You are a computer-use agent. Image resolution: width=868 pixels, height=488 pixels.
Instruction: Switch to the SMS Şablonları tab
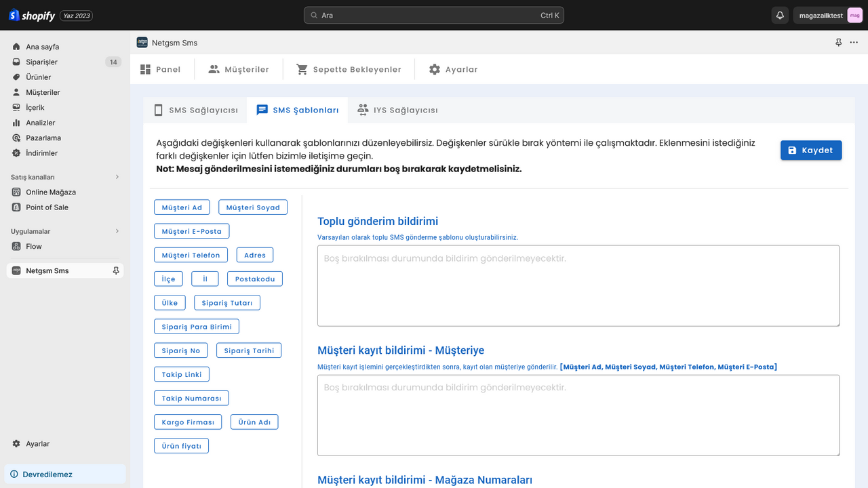(x=298, y=110)
